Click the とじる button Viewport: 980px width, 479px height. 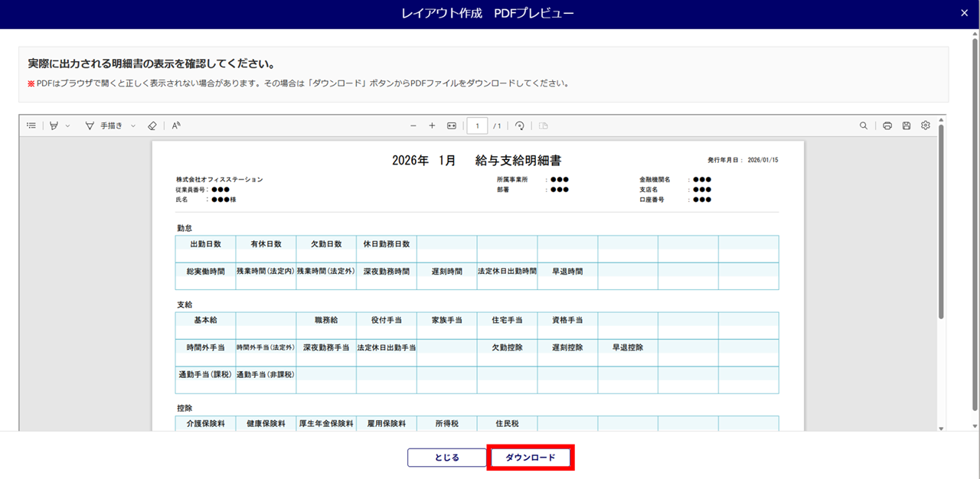(x=447, y=458)
